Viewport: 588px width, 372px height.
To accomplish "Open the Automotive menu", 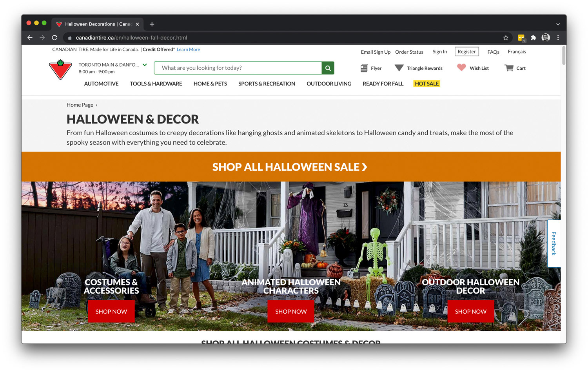I will click(x=101, y=83).
